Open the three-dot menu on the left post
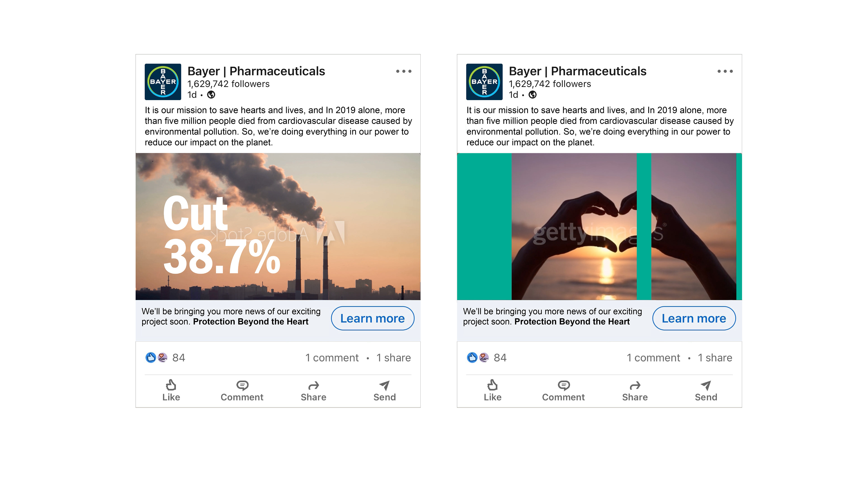 (404, 71)
